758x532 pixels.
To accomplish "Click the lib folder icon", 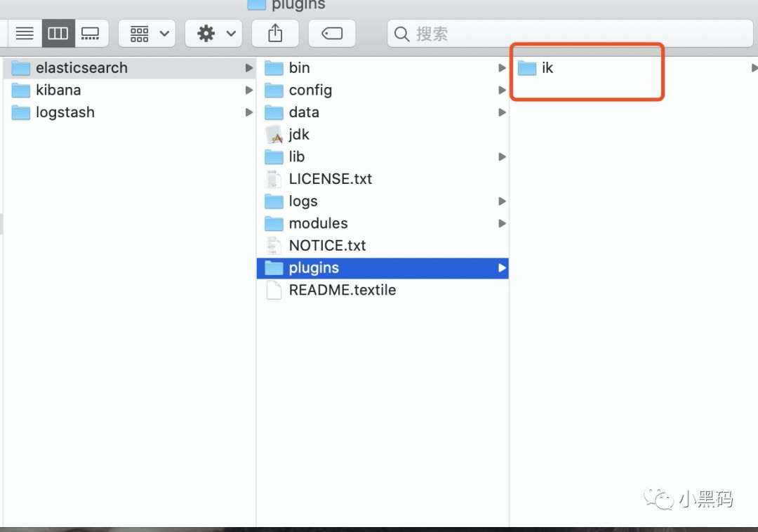I will [x=274, y=157].
